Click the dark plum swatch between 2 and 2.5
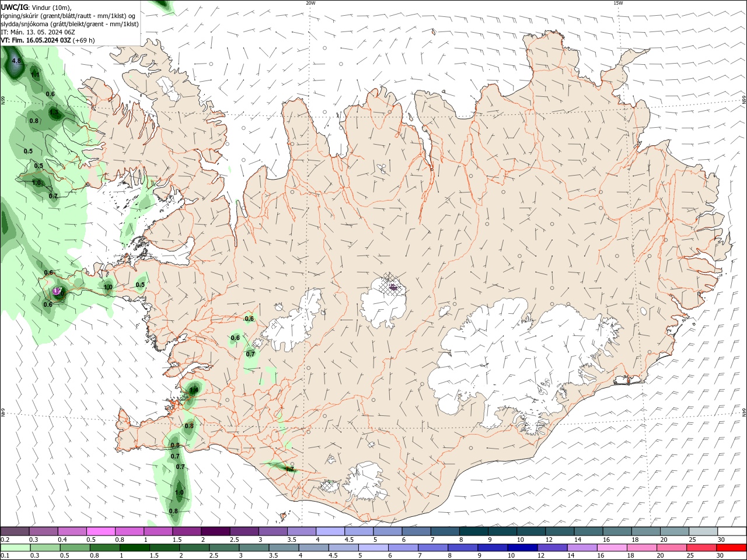Image resolution: width=747 pixels, height=560 pixels. click(x=215, y=531)
